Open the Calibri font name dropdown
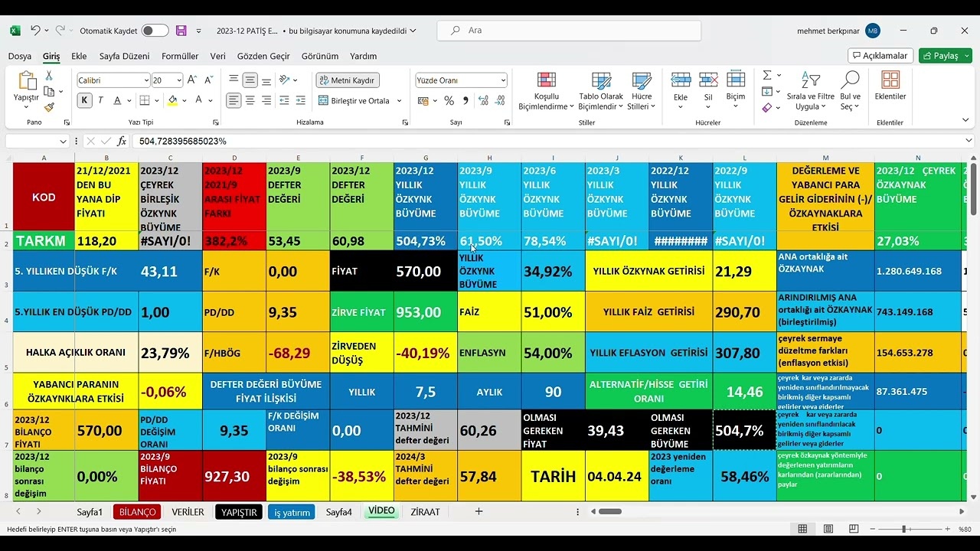This screenshot has width=980, height=551. (x=146, y=80)
